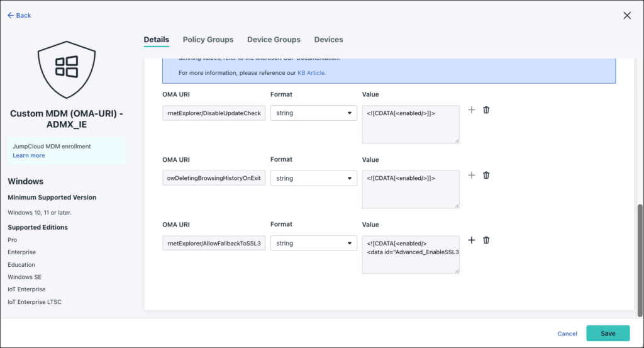Delete the DisableUpdateCheck OMA URI row

pos(486,110)
